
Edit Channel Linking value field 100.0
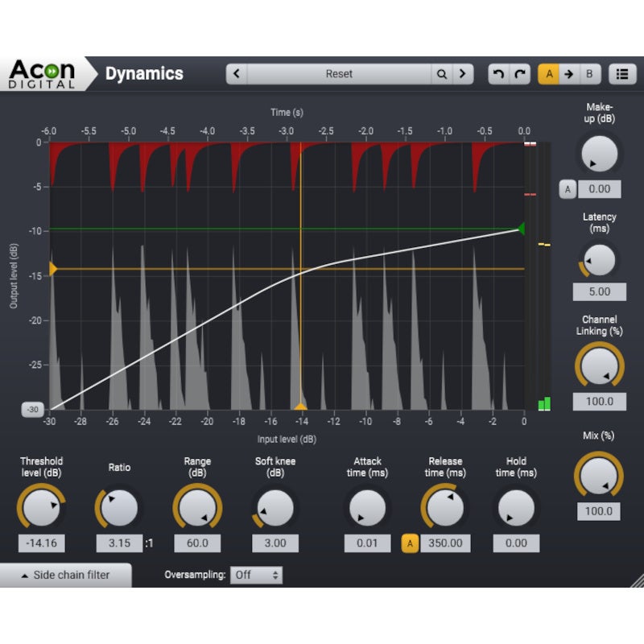pos(599,401)
